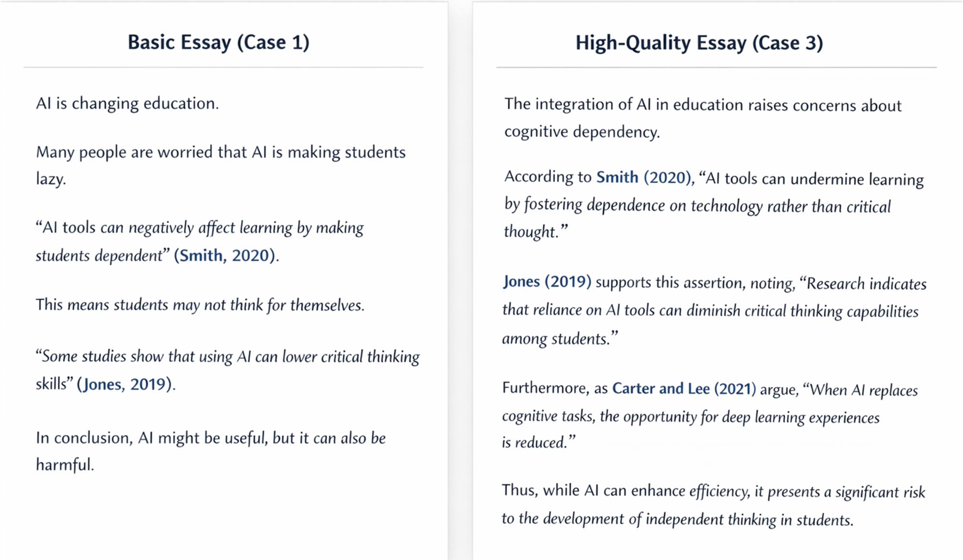Click the word "harmful." ending the basic essay

pyautogui.click(x=65, y=465)
